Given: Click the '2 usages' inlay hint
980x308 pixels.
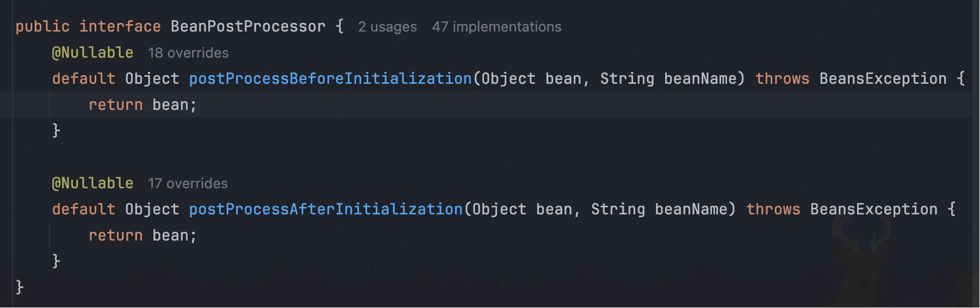Looking at the screenshot, I should click(387, 27).
